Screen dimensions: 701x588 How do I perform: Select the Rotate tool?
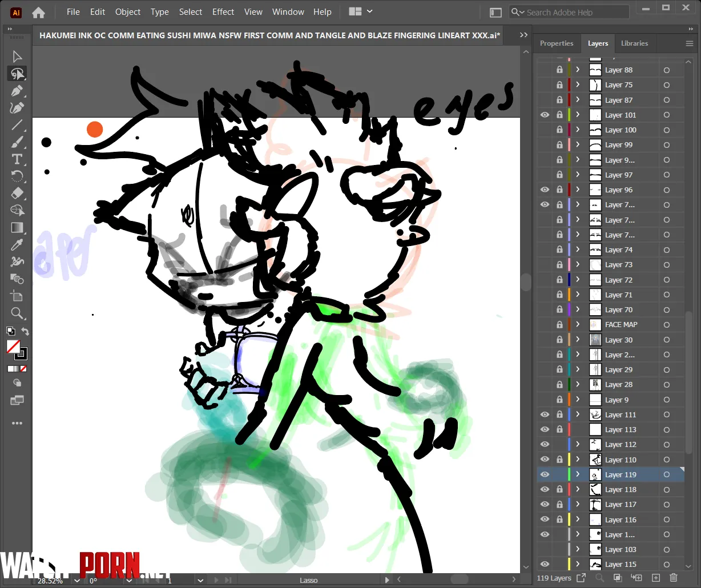[17, 176]
